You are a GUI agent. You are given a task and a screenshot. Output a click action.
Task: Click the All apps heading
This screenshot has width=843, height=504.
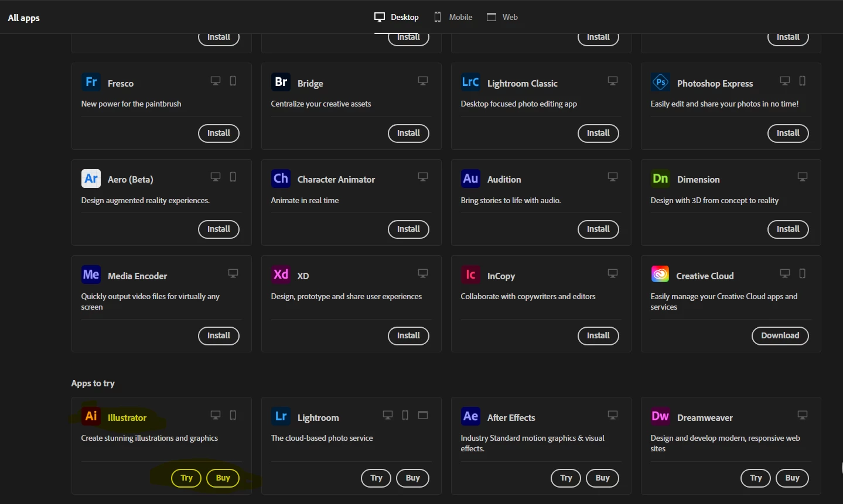coord(24,18)
